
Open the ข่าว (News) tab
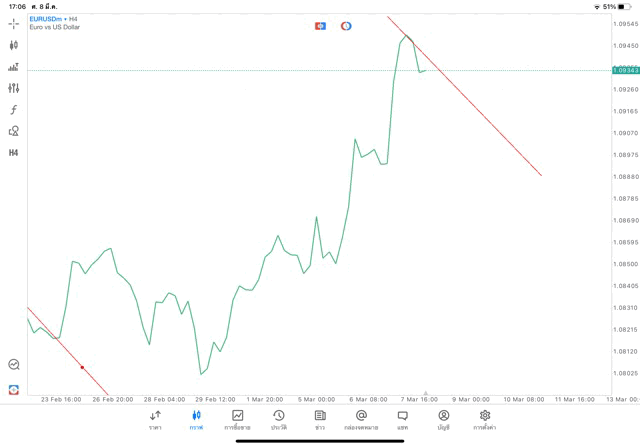320,419
